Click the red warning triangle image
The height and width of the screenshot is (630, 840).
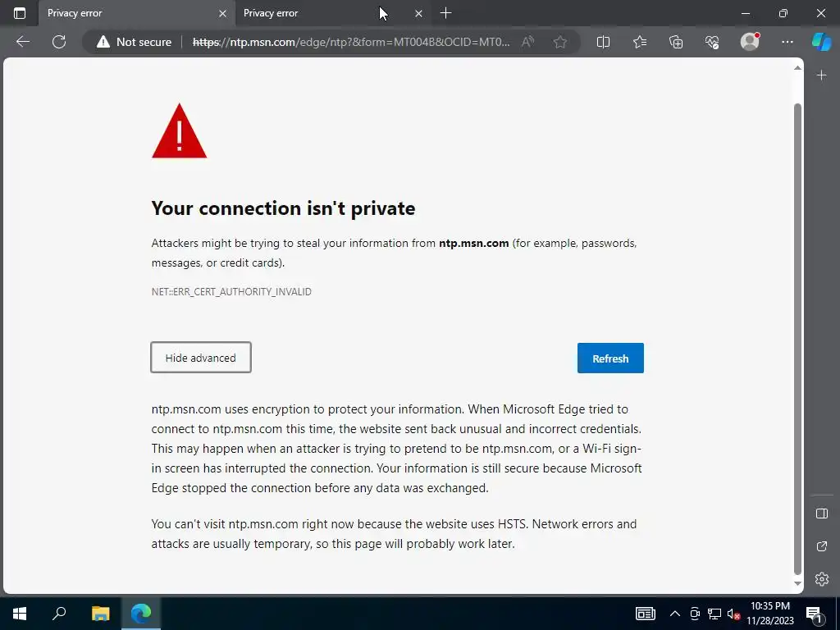[179, 131]
